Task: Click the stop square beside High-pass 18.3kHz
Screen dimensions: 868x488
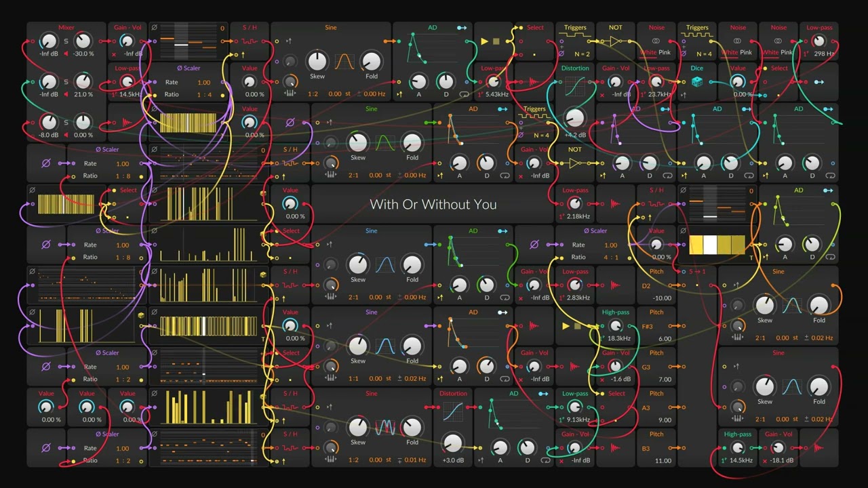Action: (x=577, y=326)
